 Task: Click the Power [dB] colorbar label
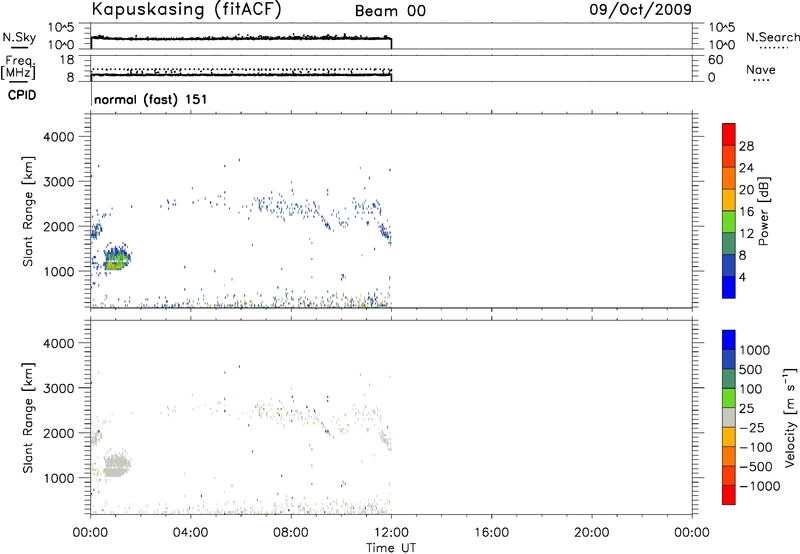763,211
